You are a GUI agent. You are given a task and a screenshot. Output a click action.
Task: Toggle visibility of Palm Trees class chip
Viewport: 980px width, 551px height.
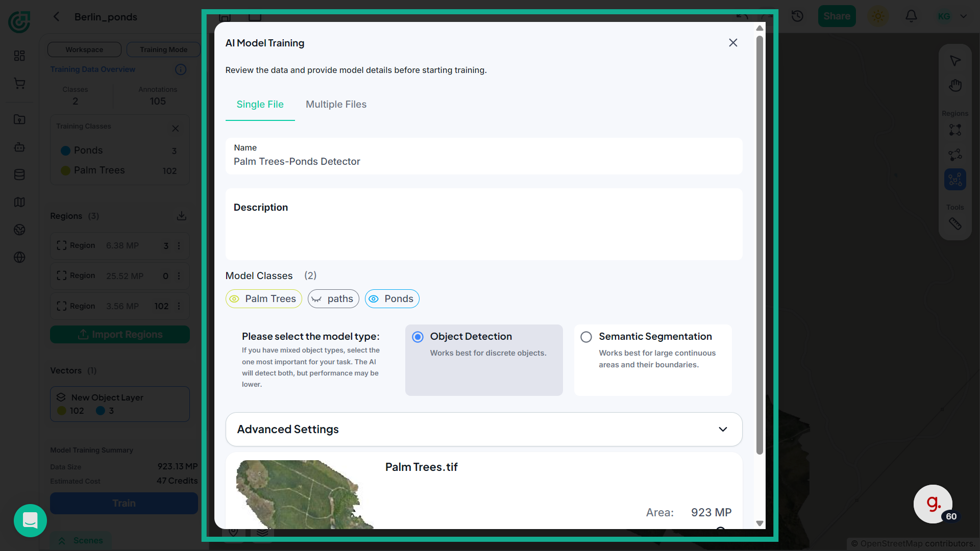(263, 298)
